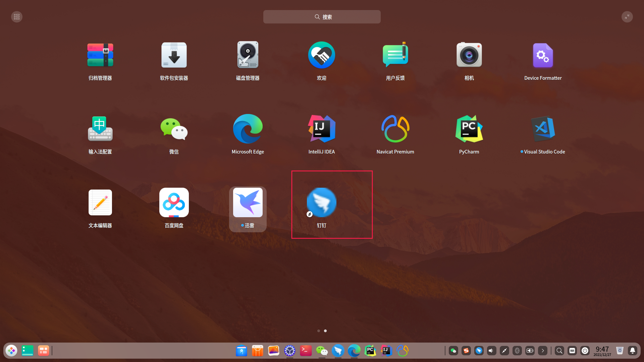Launch PyCharm from the app grid

coord(469,129)
